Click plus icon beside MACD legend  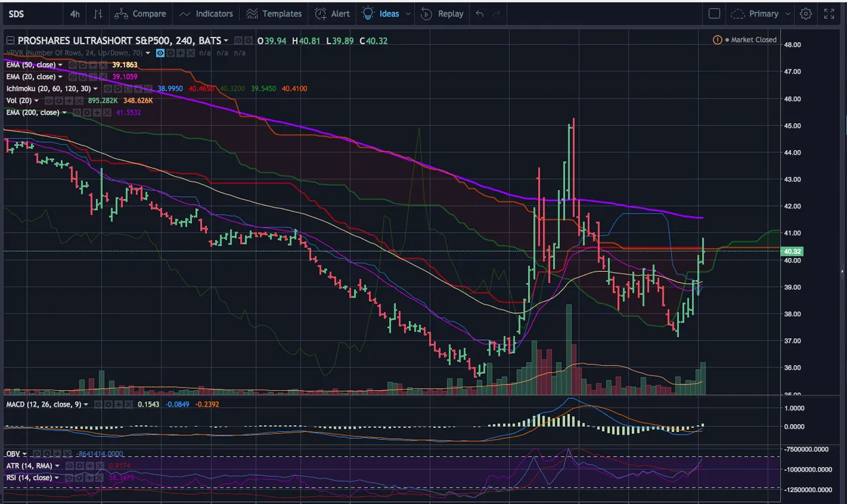tap(117, 403)
